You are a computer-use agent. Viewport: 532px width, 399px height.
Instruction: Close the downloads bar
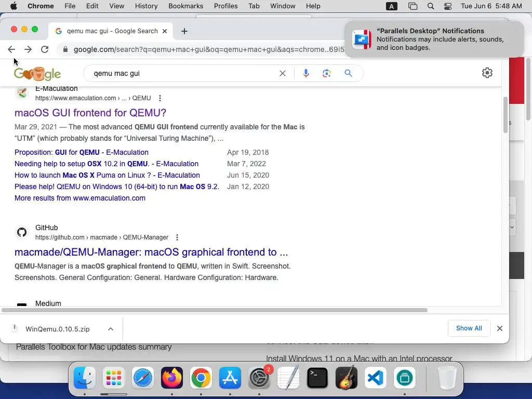pos(499,328)
